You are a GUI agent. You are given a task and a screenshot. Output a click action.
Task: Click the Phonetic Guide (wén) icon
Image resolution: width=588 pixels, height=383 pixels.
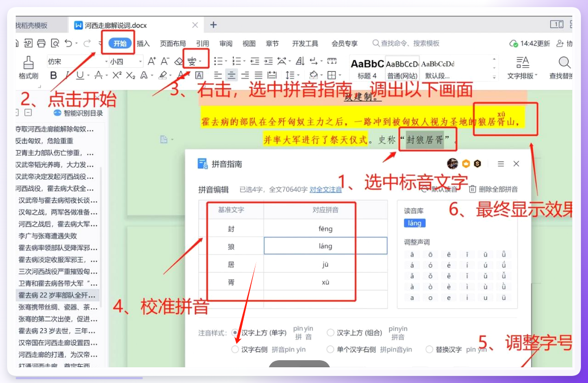tap(192, 61)
